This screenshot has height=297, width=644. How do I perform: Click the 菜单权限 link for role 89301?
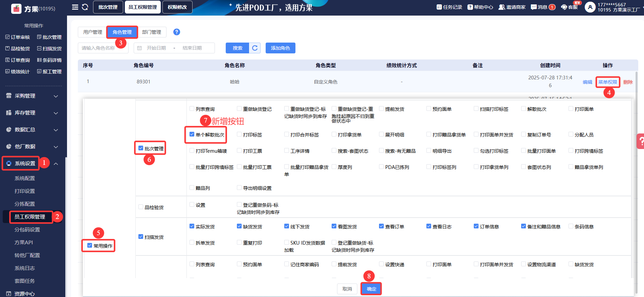[x=607, y=82]
